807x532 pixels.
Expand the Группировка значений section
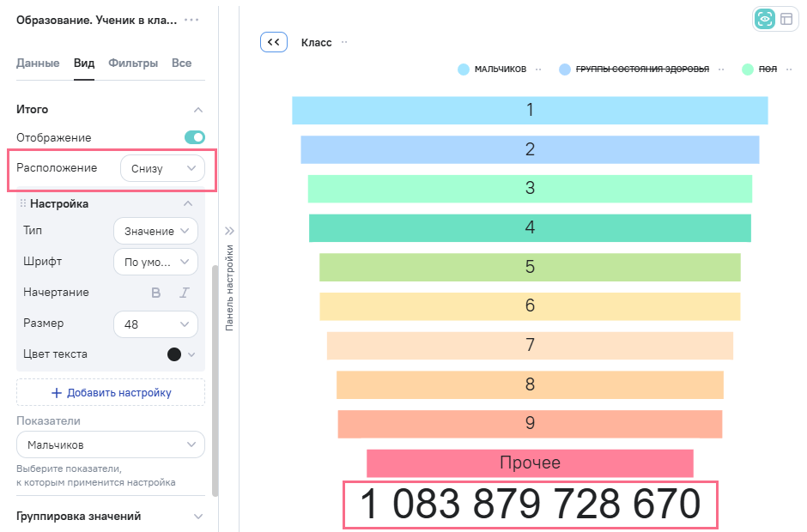(111, 516)
